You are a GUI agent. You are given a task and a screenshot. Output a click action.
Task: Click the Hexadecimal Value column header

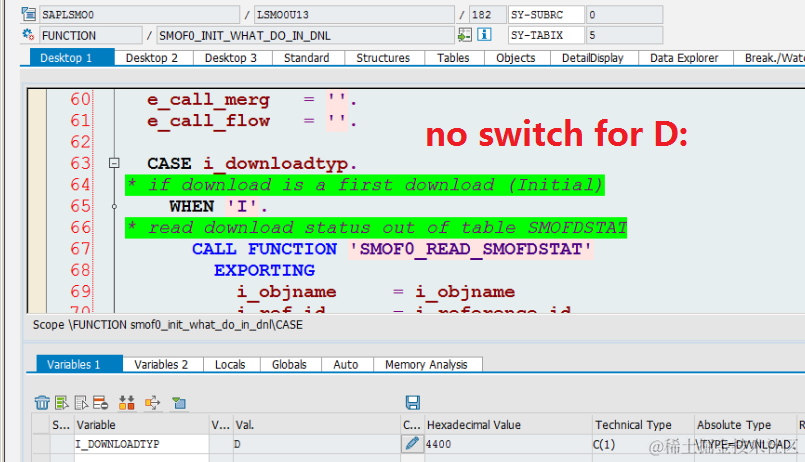pos(508,425)
